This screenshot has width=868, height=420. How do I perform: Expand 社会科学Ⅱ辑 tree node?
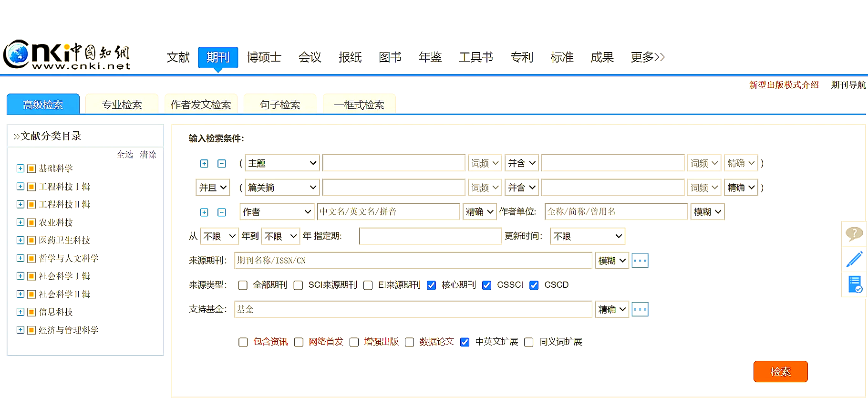pos(21,294)
